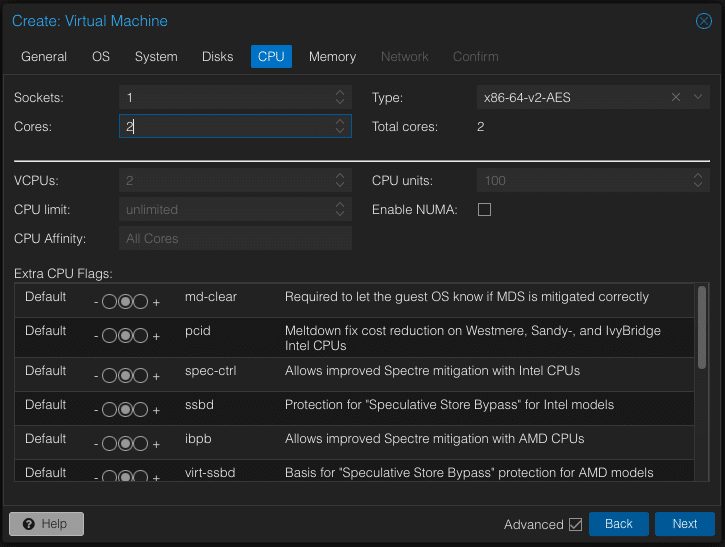Image resolution: width=725 pixels, height=547 pixels.
Task: Select the md-clear flag name
Action: coord(211,297)
